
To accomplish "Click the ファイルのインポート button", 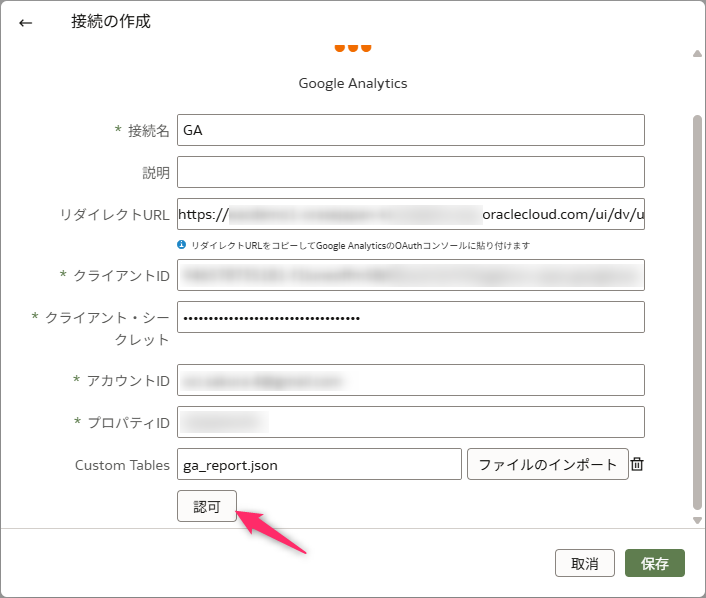I will pyautogui.click(x=548, y=464).
